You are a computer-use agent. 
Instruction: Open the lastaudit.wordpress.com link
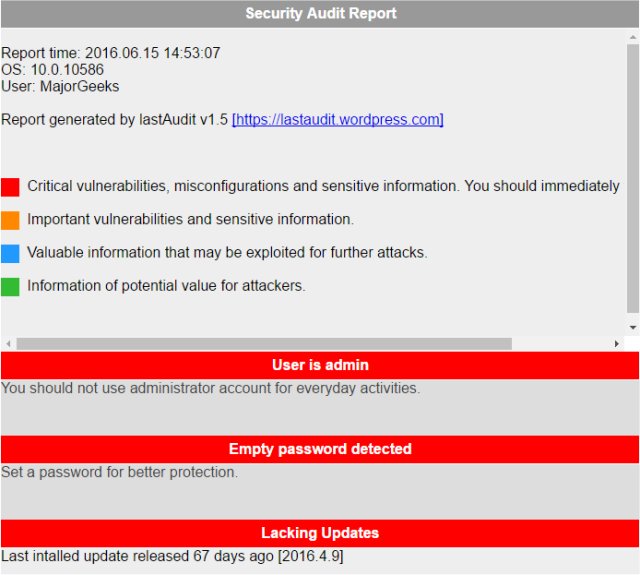[x=338, y=120]
